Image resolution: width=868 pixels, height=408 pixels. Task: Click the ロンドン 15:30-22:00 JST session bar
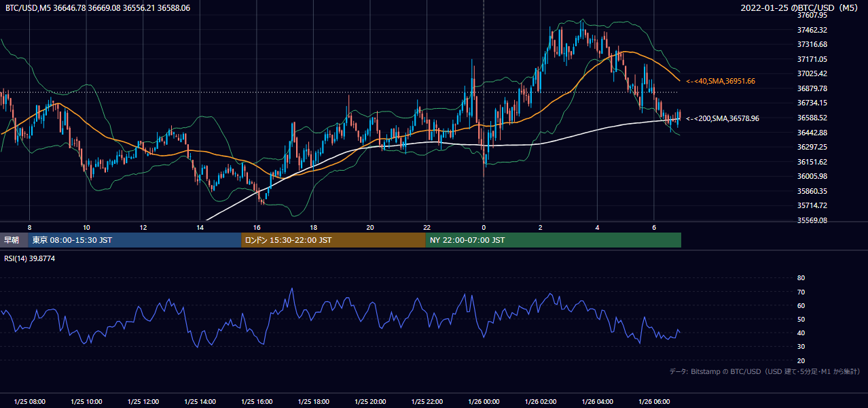pyautogui.click(x=333, y=240)
